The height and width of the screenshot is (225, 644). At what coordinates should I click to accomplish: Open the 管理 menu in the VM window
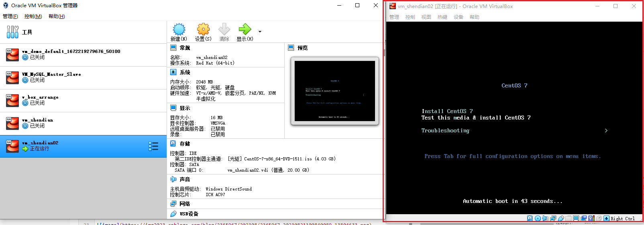(394, 17)
